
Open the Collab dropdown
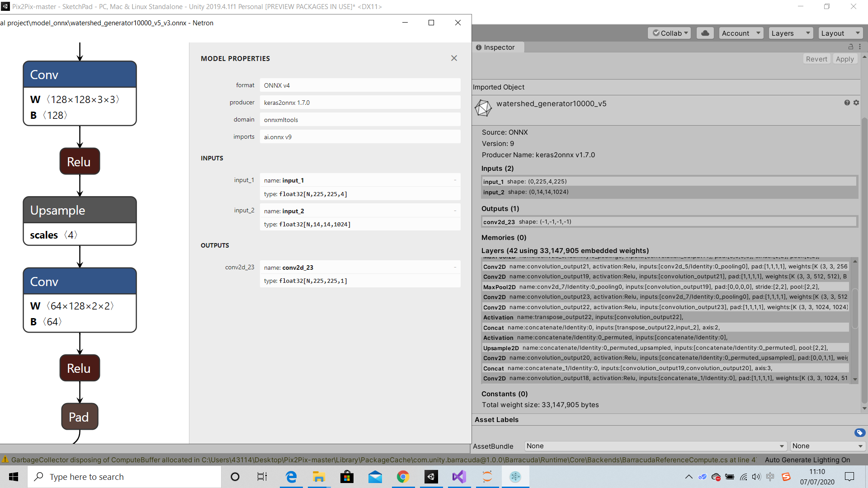tap(670, 33)
